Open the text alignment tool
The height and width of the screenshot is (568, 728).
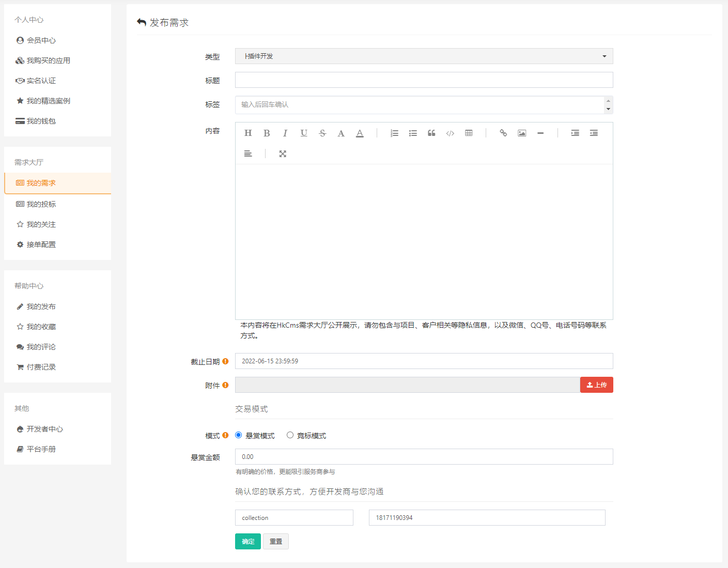[x=248, y=154]
